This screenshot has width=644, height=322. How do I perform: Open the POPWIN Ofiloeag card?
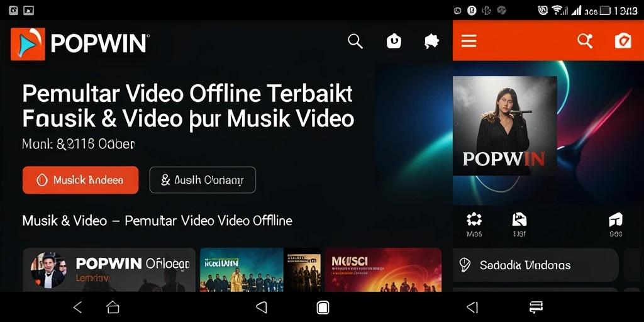pos(109,269)
